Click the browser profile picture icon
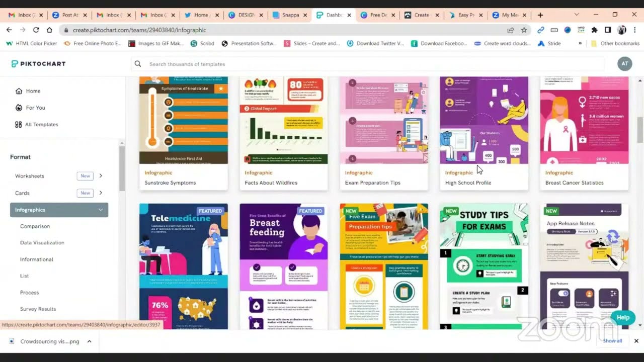The width and height of the screenshot is (644, 362). pos(621,30)
